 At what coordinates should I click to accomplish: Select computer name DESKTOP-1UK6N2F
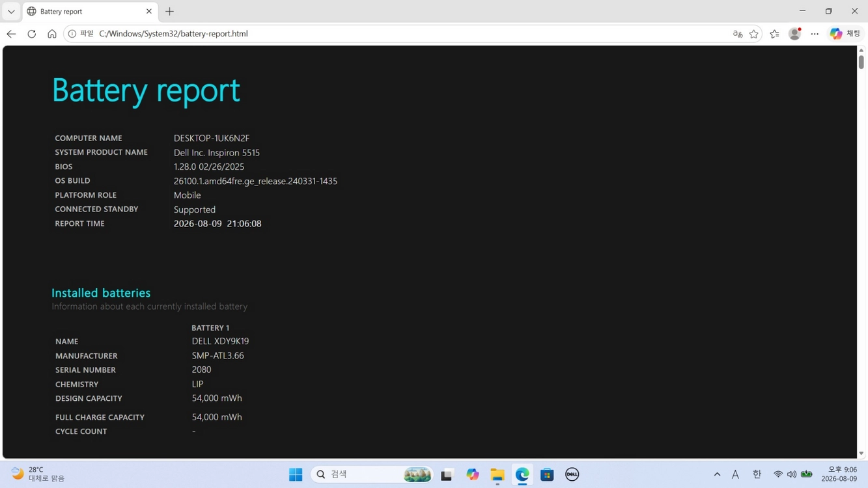pyautogui.click(x=212, y=138)
